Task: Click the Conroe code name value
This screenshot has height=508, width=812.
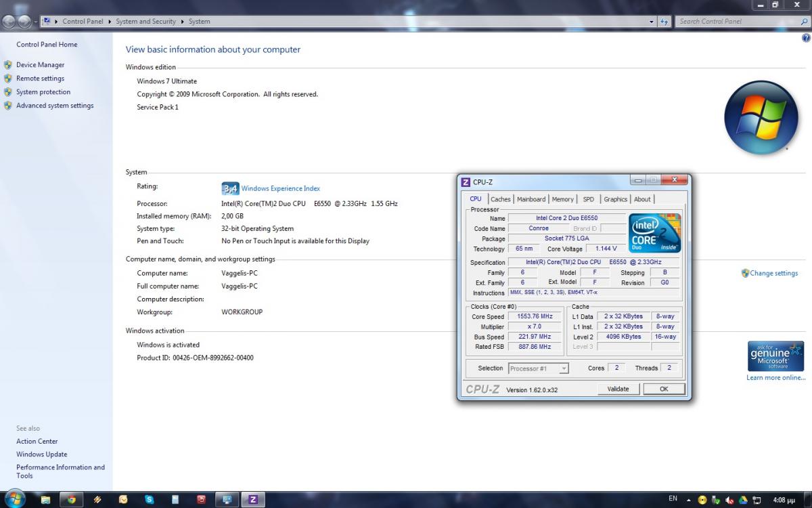Action: point(539,228)
